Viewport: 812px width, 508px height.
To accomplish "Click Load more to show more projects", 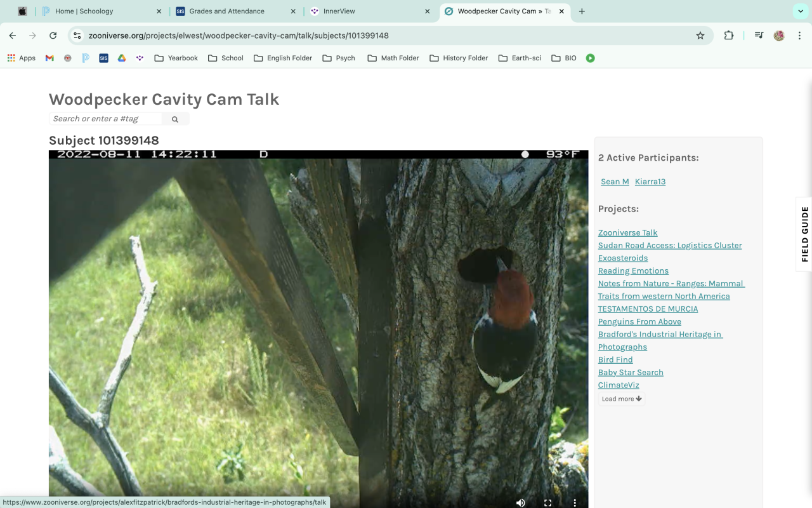I will pyautogui.click(x=622, y=399).
